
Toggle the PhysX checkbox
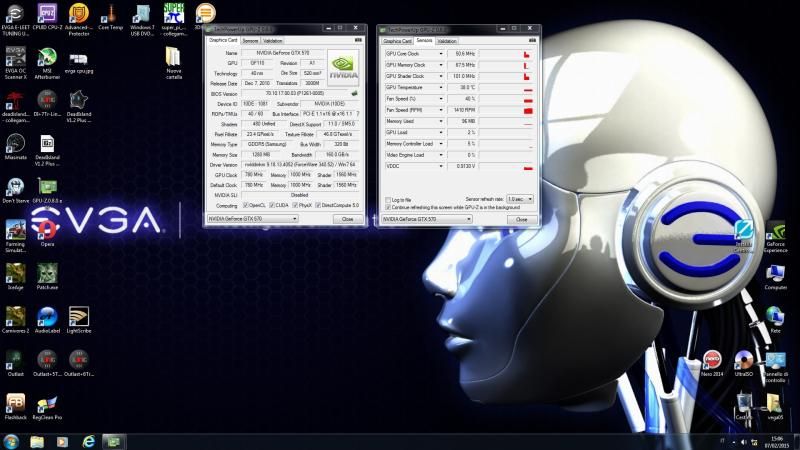tap(295, 205)
